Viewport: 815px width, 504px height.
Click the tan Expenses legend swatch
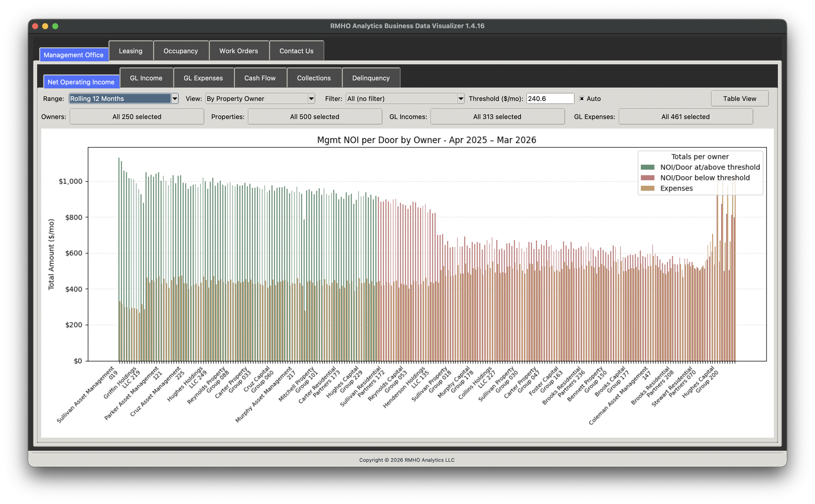coord(647,188)
